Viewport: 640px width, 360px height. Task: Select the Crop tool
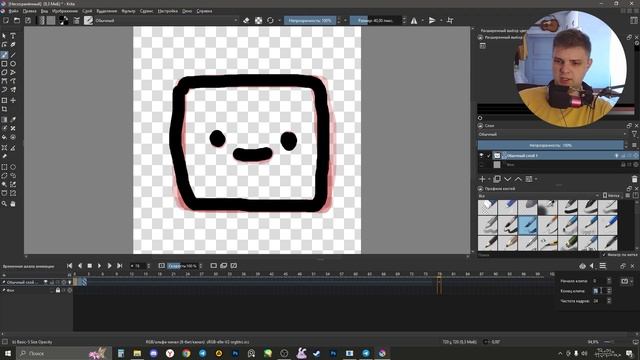click(x=4, y=109)
